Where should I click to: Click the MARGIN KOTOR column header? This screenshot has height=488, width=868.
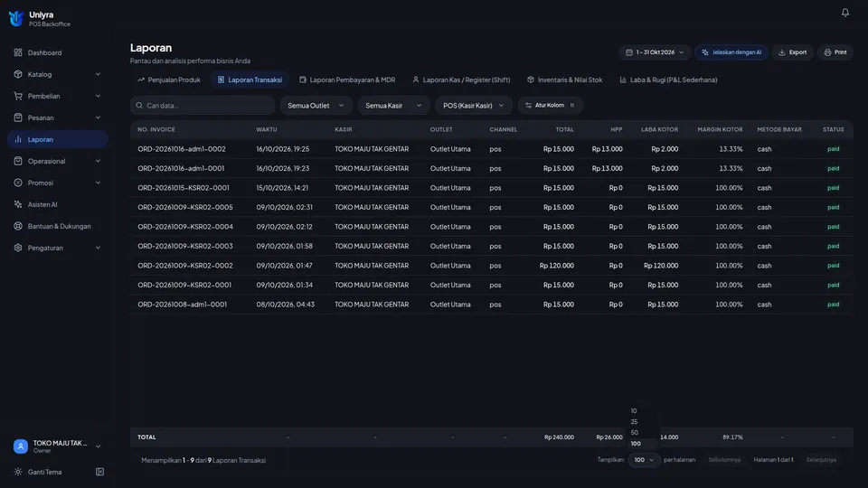720,129
